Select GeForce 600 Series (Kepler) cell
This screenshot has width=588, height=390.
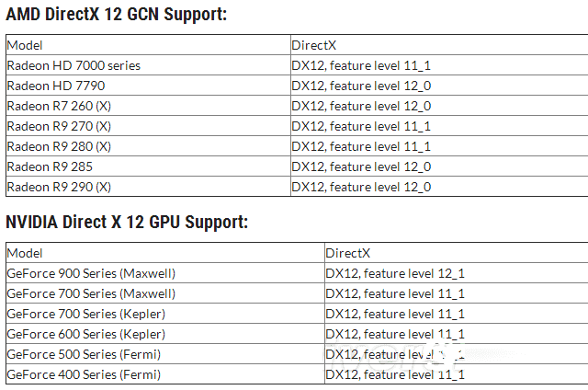85,334
